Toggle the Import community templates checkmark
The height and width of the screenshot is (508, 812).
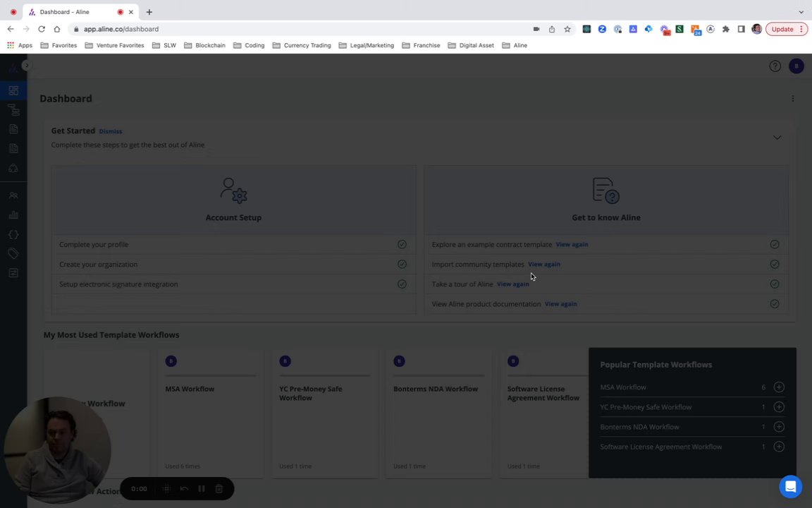(x=774, y=265)
